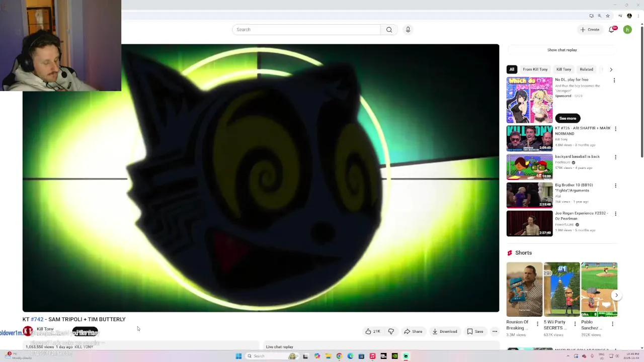The width and height of the screenshot is (644, 362).
Task: Open menu for KT #726 video
Action: [615, 129]
